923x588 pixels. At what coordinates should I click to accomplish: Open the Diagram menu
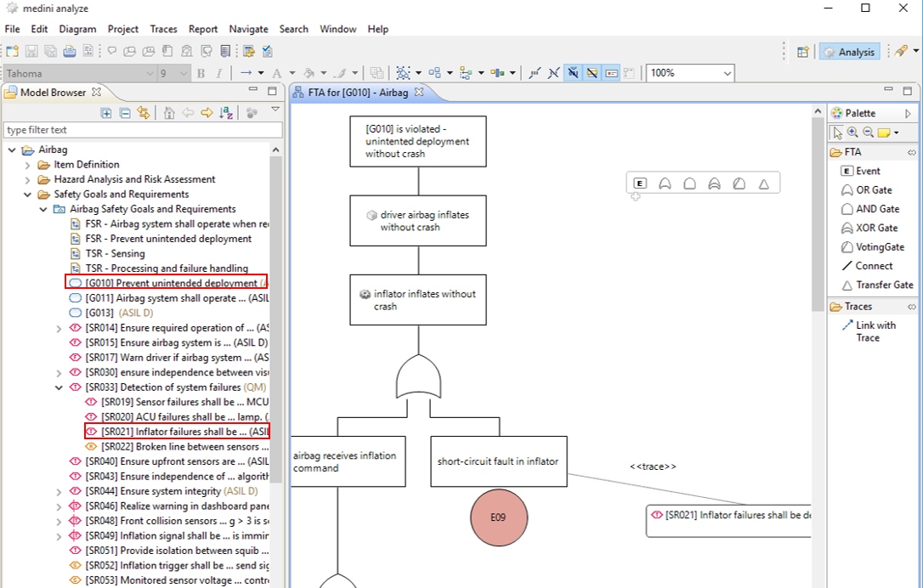[77, 29]
